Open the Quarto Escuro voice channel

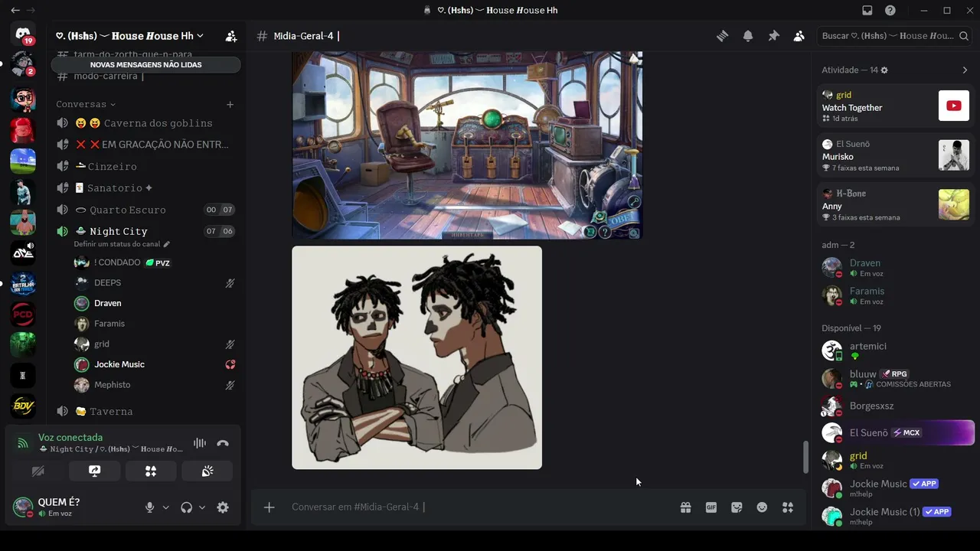[x=145, y=210]
